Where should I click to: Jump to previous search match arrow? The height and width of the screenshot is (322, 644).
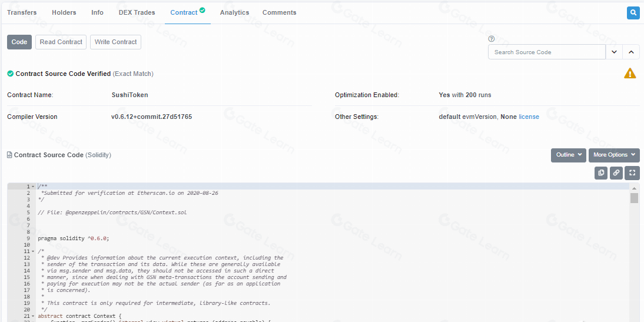point(631,52)
